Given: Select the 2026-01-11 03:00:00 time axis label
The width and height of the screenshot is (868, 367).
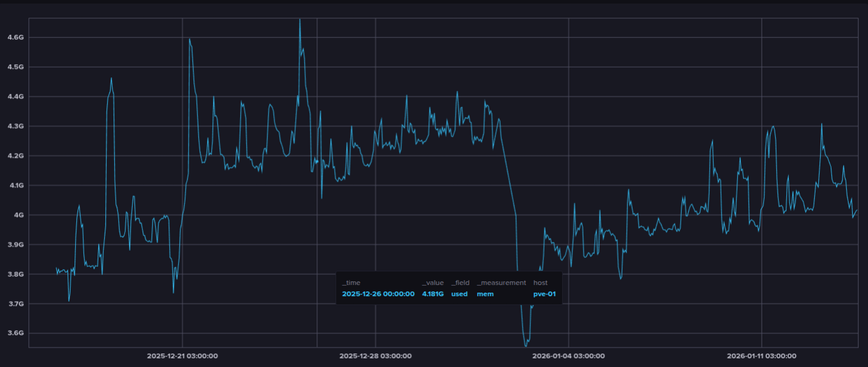Looking at the screenshot, I should click(761, 356).
